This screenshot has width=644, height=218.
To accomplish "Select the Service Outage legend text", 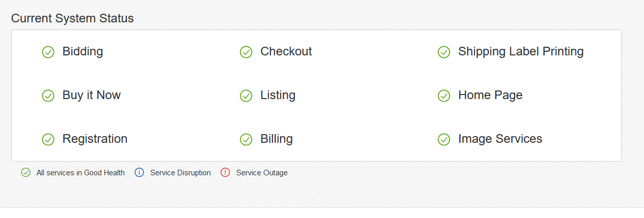I will coord(262,173).
